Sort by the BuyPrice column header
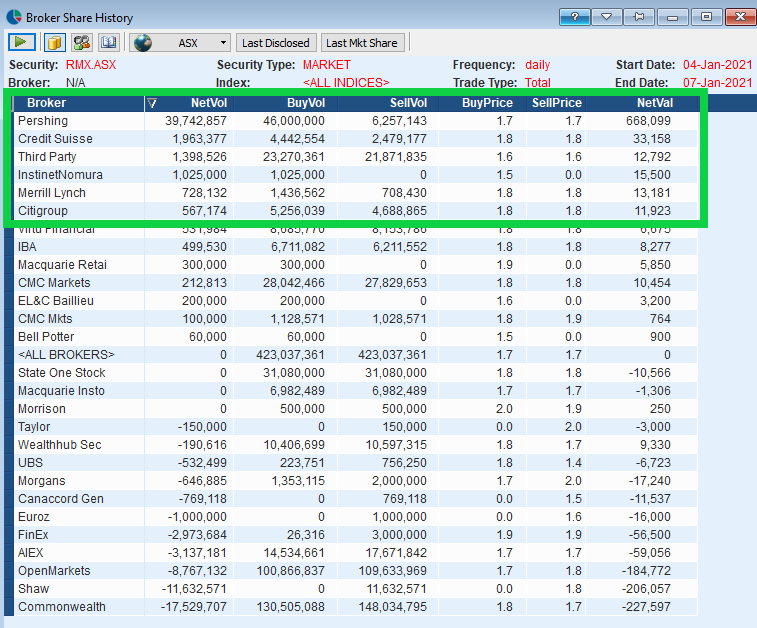757x628 pixels. pos(487,103)
